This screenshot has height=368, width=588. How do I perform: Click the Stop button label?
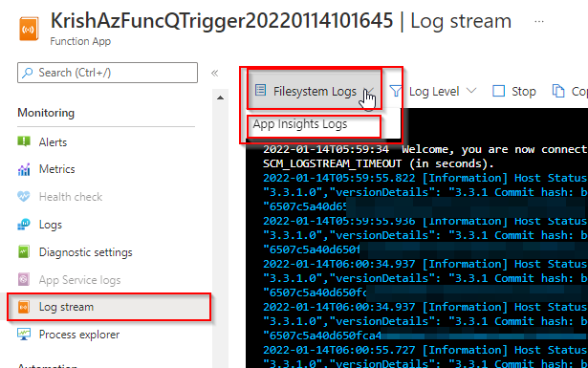tap(524, 91)
